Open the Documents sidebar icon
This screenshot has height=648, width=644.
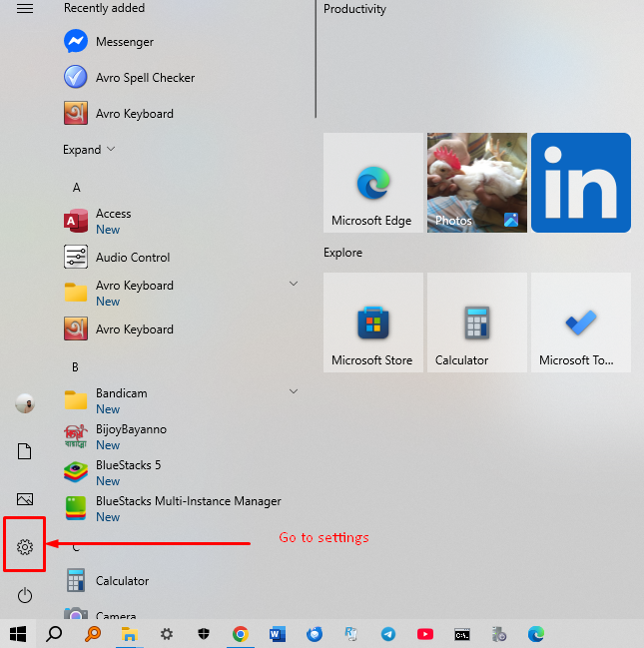coord(25,452)
